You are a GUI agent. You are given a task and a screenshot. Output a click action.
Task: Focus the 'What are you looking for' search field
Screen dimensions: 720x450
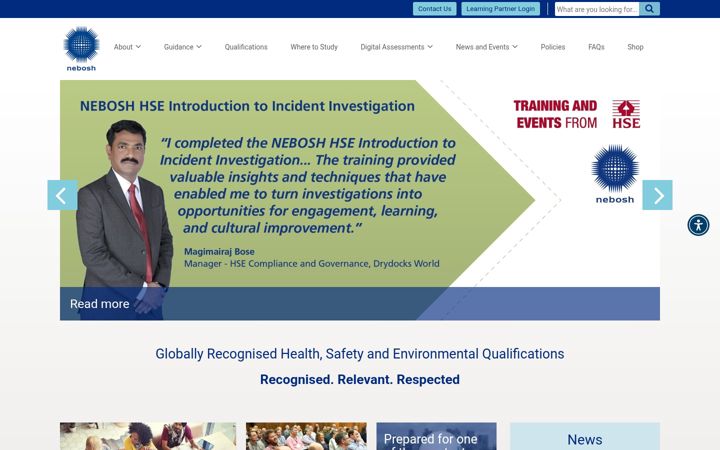click(597, 9)
